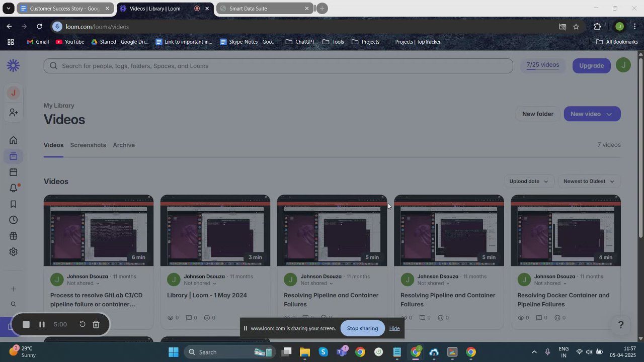
Task: Open the GitLab CI/CD 6 min video thumbnail
Action: coord(99,230)
